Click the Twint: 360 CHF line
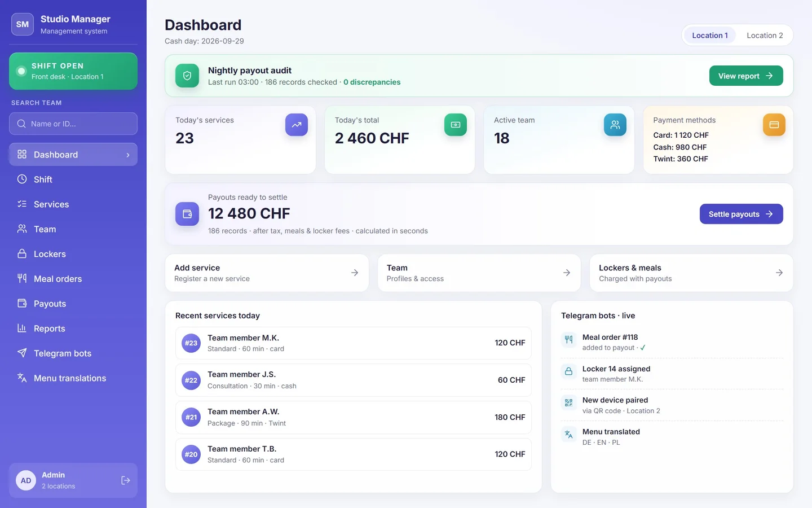Viewport: 812px width, 508px height. (x=681, y=159)
